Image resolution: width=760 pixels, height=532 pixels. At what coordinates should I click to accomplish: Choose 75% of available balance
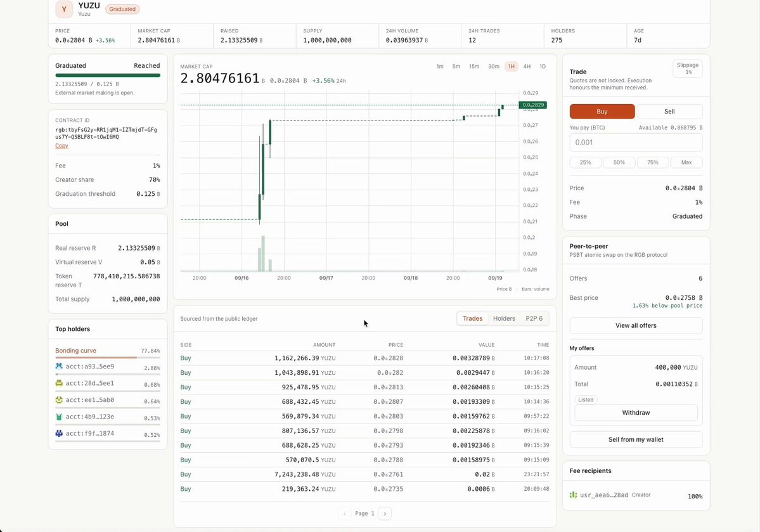point(652,162)
